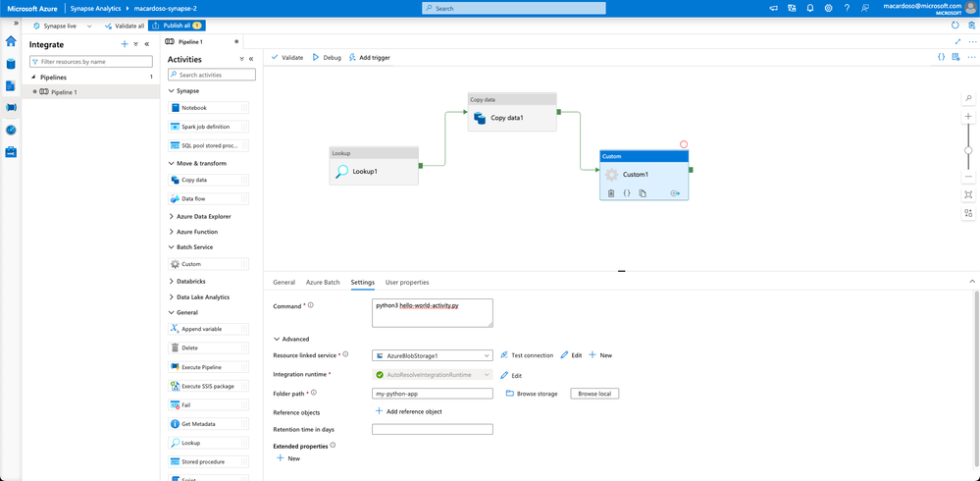Click Validate in the pipeline toolbar
Screen dimensions: 980x481
(x=286, y=57)
